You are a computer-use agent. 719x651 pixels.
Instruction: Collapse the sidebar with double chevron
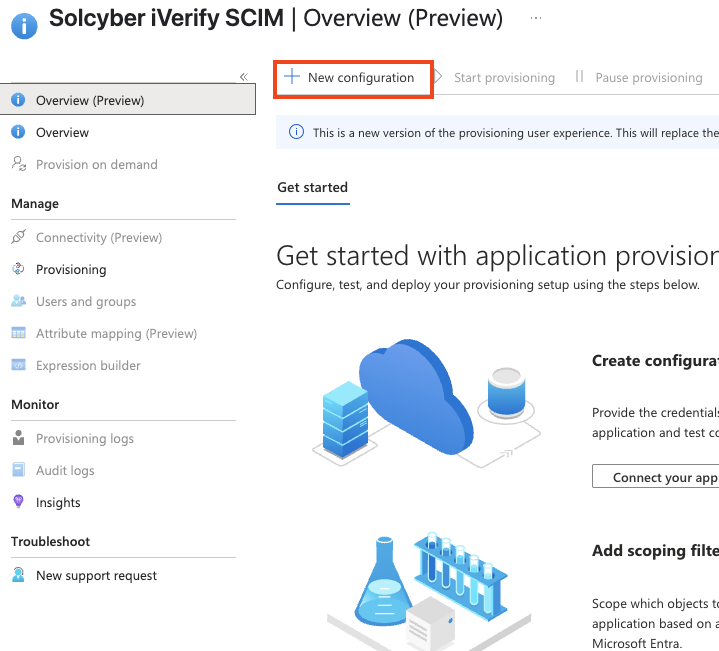point(244,77)
